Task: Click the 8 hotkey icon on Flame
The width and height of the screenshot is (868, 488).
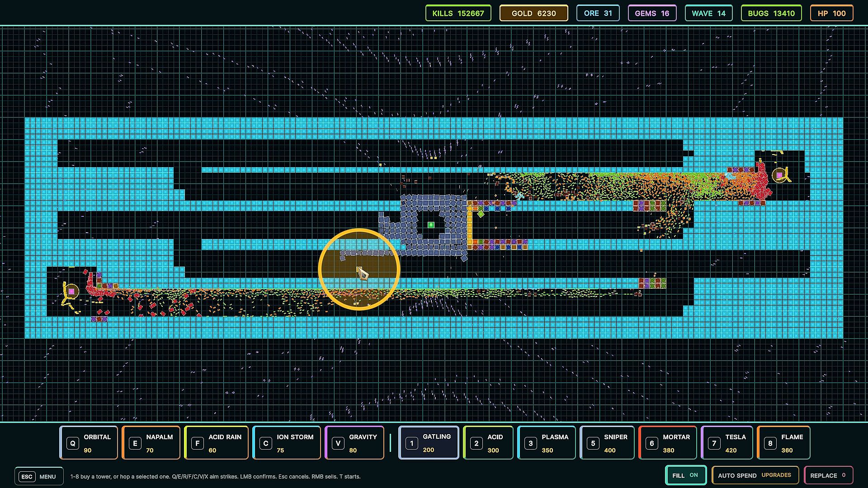Action: tap(770, 443)
